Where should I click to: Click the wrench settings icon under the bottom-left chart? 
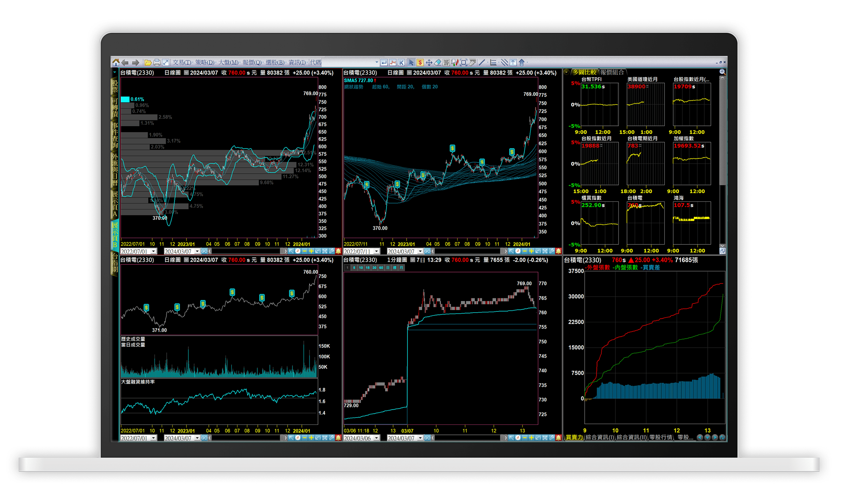click(331, 438)
